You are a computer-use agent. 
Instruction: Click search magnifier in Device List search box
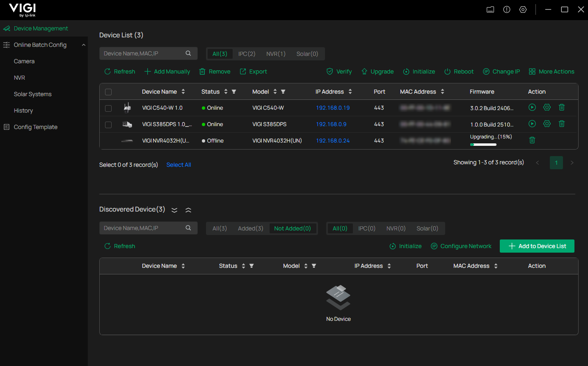[x=188, y=53]
